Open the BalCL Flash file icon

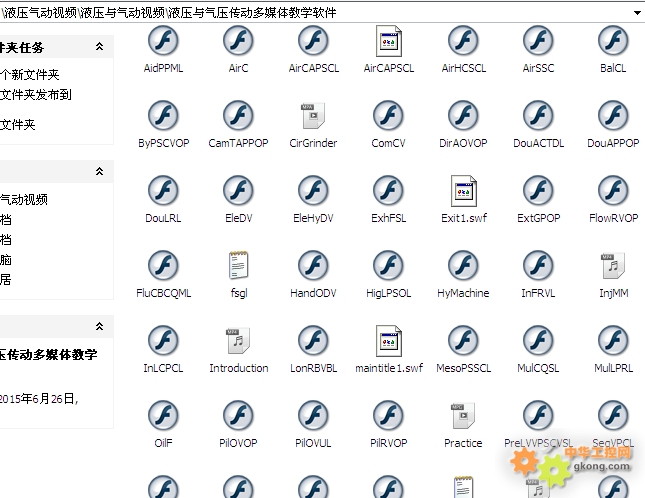pyautogui.click(x=613, y=40)
